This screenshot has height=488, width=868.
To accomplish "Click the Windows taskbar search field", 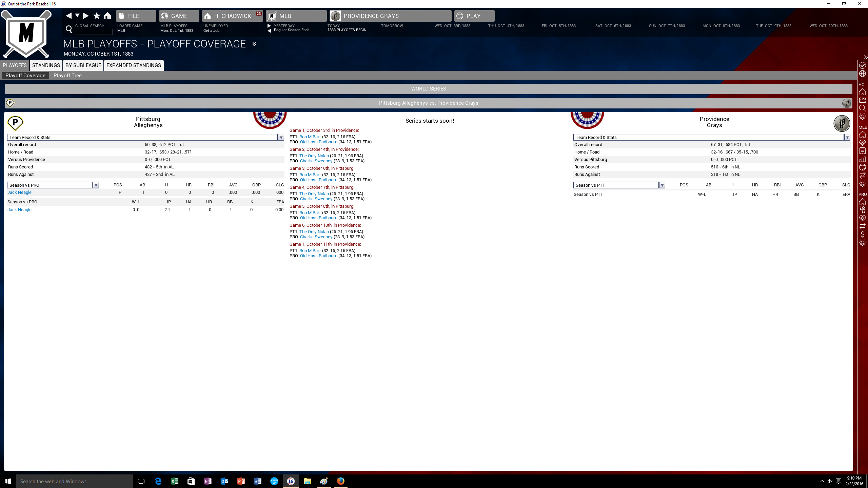I will coord(75,481).
